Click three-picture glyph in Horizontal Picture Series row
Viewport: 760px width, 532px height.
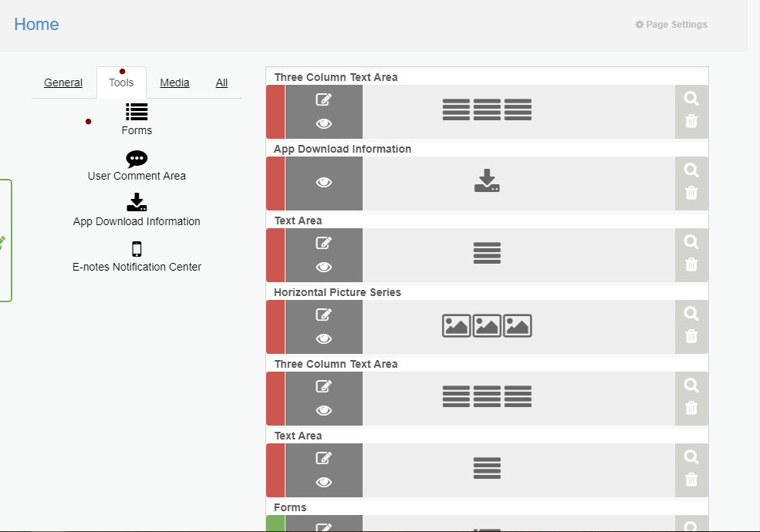[x=487, y=325]
